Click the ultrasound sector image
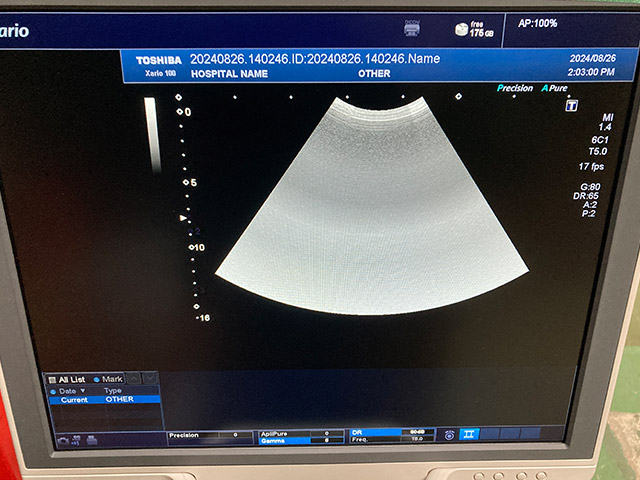Viewport: 640px width, 480px height. coord(372,206)
